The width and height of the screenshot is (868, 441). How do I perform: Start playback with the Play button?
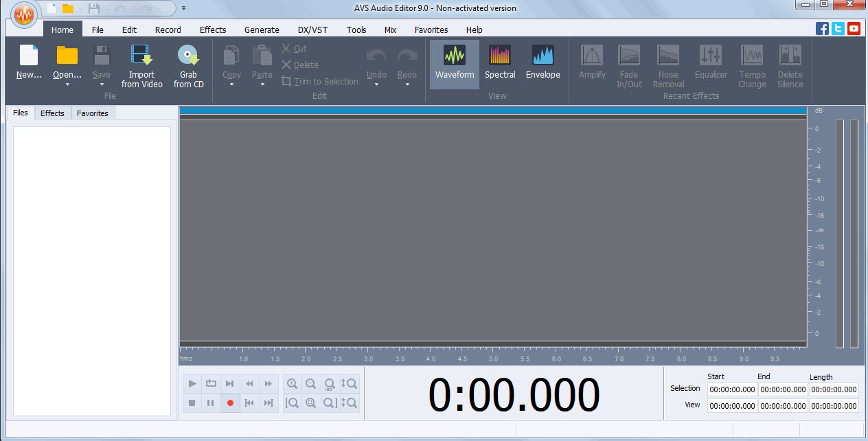192,384
